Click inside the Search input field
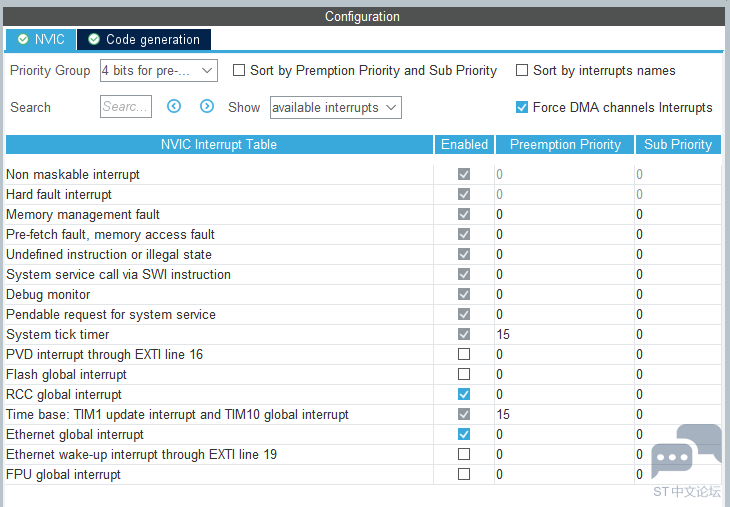This screenshot has width=730, height=507. pos(126,106)
